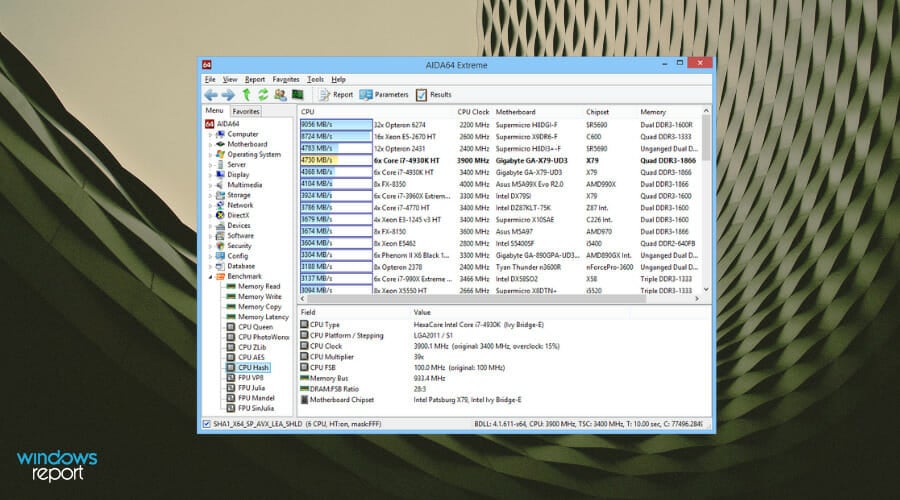This screenshot has height=500, width=900.
Task: Expand the Multimedia tree node
Action: [210, 185]
